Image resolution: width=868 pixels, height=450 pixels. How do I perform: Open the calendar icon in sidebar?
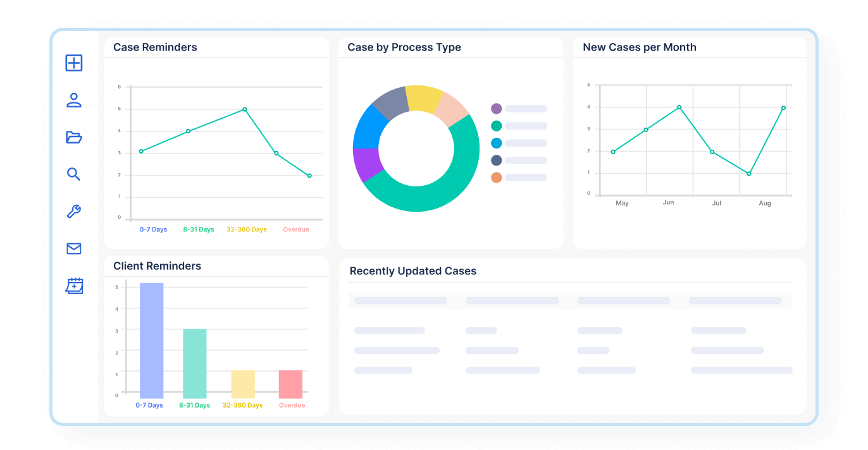coord(74,286)
